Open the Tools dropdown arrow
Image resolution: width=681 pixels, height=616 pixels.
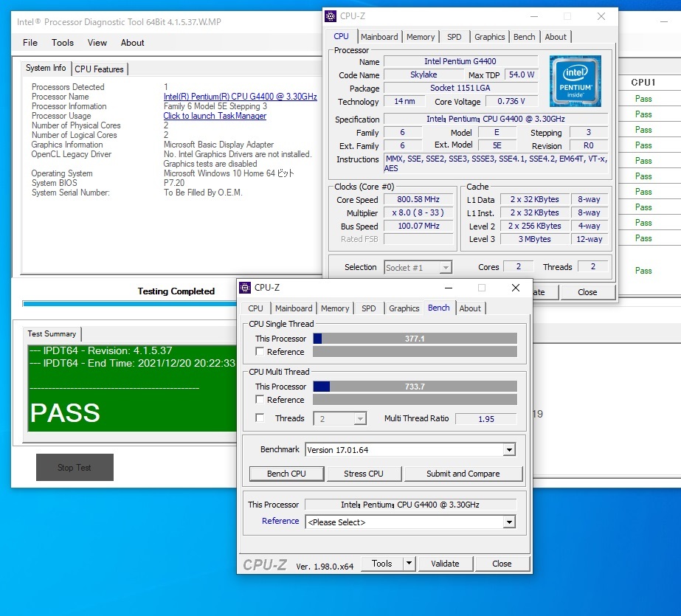click(409, 564)
